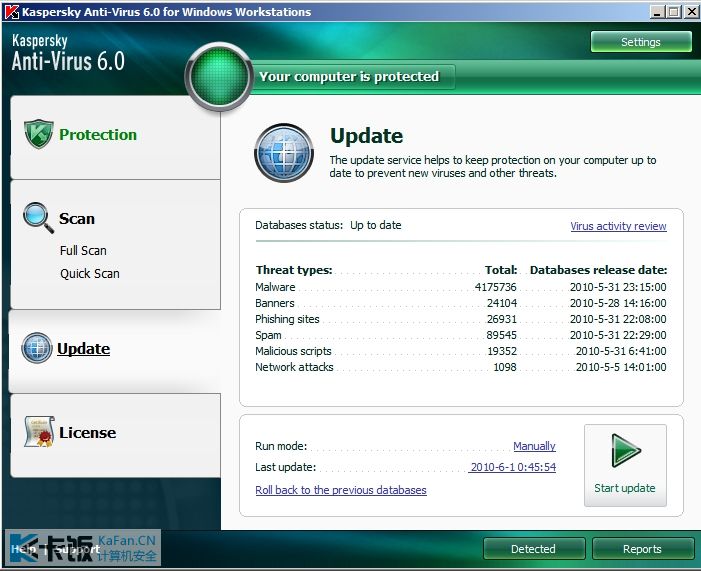Click the 'Run mode:' label
Viewport: 701px width, 571px height.
pyautogui.click(x=281, y=446)
